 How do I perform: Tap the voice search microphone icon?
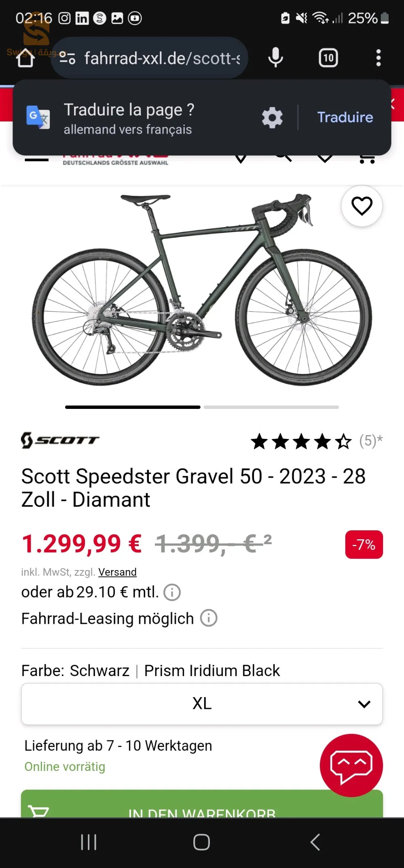coord(275,58)
